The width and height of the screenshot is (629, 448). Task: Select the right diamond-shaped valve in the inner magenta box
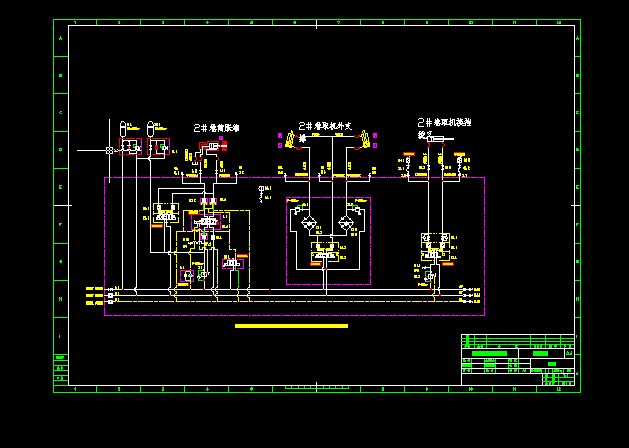345,221
